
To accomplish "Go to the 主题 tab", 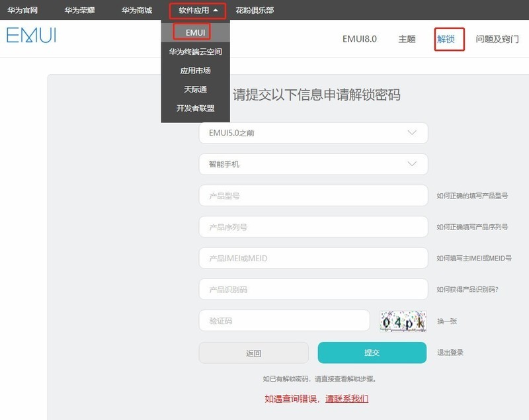I will pyautogui.click(x=407, y=39).
